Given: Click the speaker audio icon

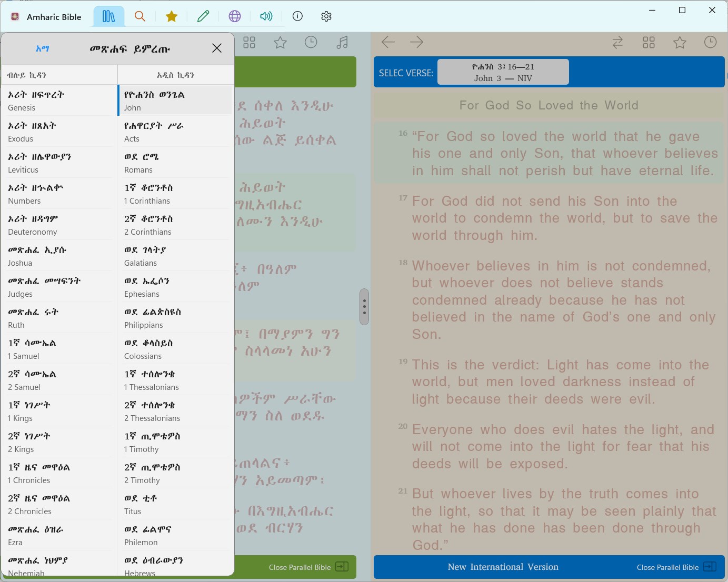Looking at the screenshot, I should coord(266,16).
